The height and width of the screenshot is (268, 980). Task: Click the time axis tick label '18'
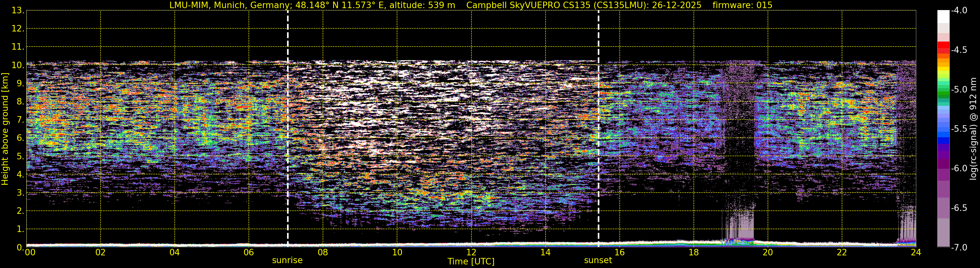point(694,252)
